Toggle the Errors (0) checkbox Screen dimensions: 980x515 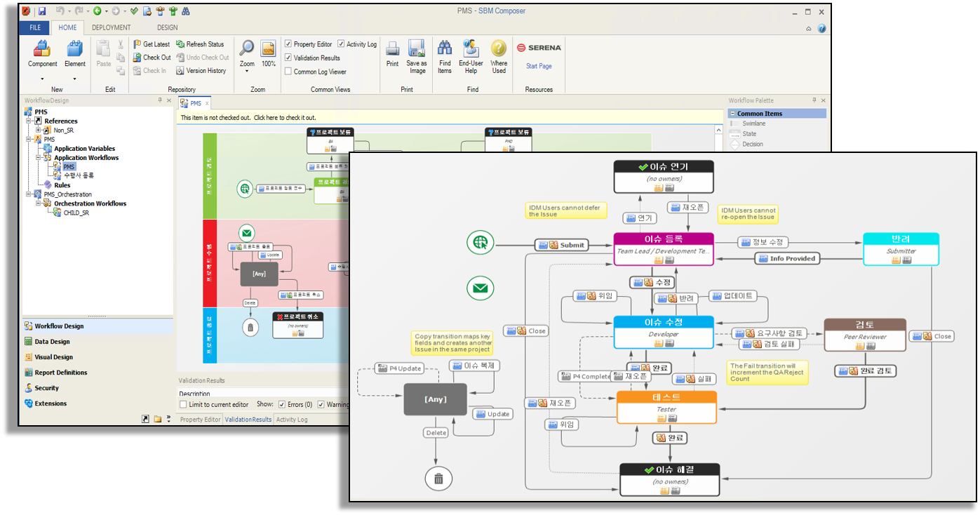[282, 405]
